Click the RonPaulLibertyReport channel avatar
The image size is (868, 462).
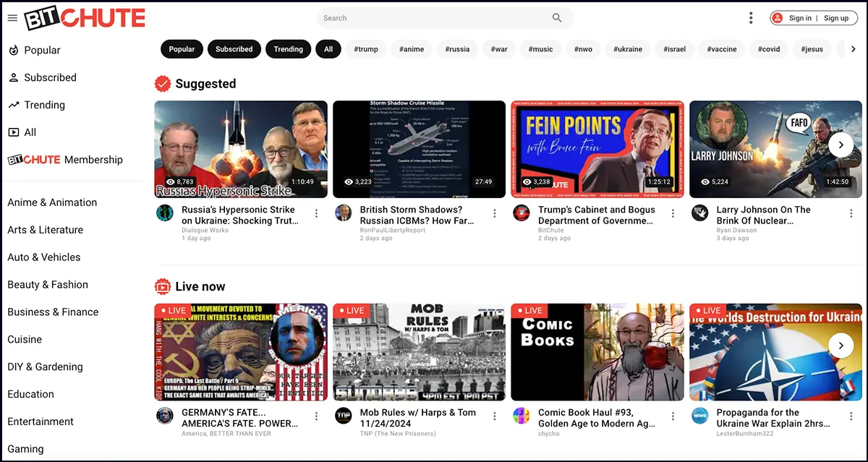click(344, 213)
